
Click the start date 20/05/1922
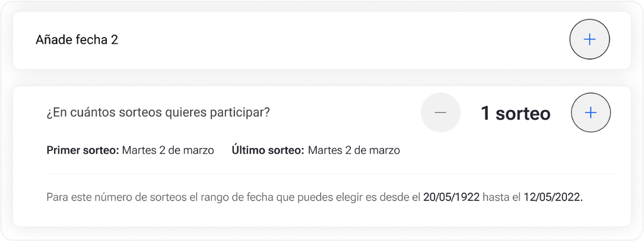click(x=451, y=197)
